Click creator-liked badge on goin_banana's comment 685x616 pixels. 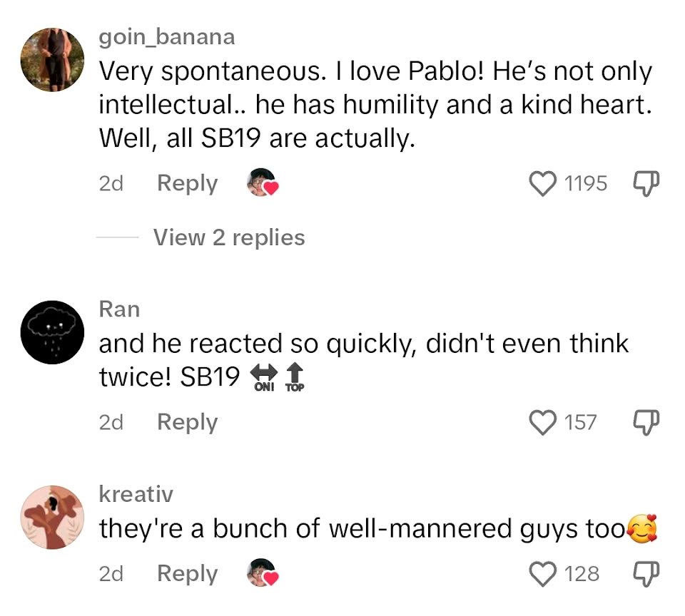tap(263, 183)
